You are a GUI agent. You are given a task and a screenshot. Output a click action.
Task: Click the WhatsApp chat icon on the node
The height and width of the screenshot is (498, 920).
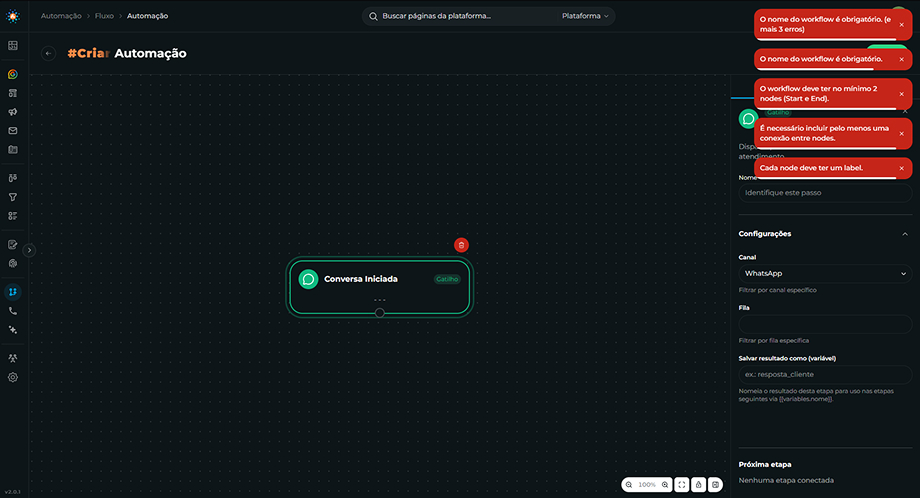309,279
